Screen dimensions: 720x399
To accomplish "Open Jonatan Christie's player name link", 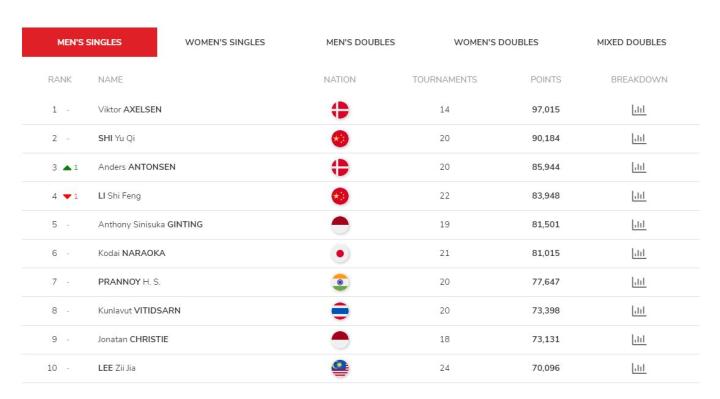I will coord(133,339).
